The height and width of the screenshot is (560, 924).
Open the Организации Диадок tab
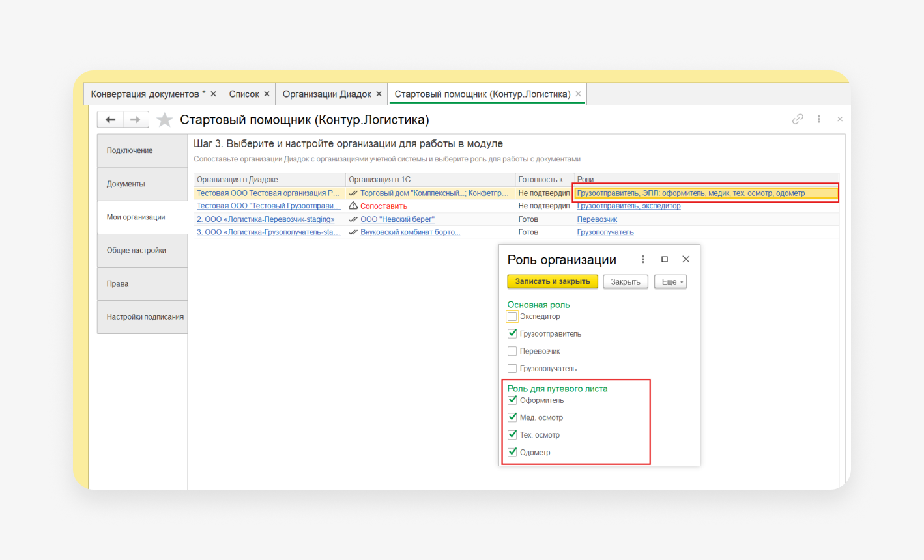pos(327,94)
